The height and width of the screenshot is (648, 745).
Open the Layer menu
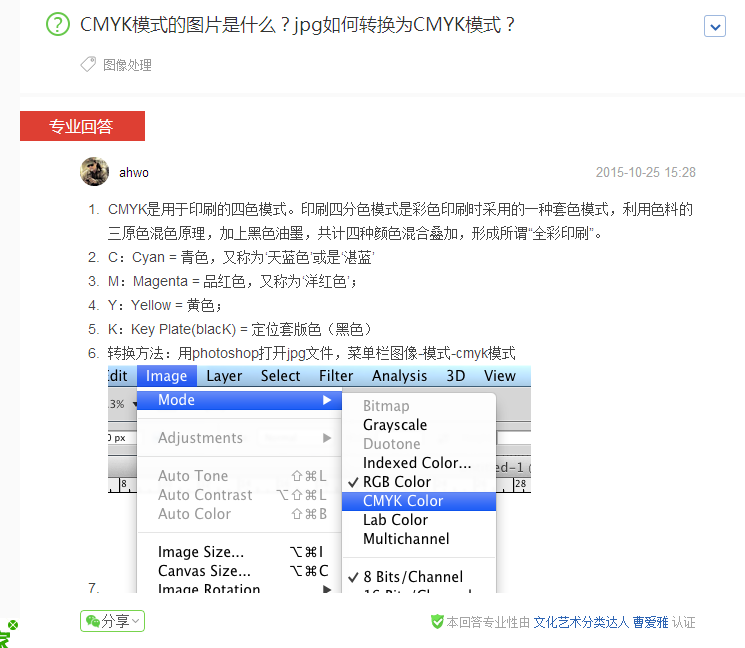pos(224,376)
